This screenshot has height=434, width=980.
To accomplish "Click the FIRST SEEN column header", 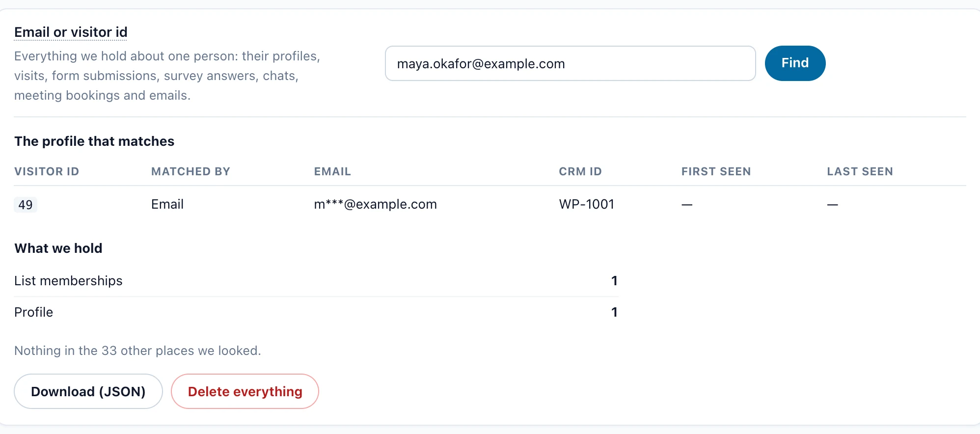I will pyautogui.click(x=716, y=171).
